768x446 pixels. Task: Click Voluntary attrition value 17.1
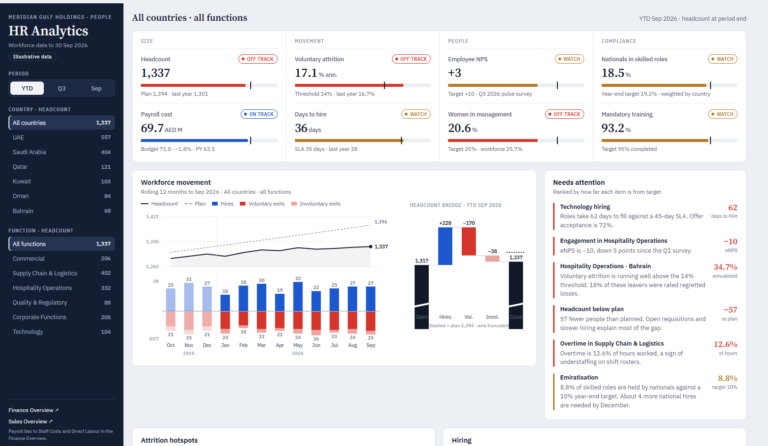(306, 73)
